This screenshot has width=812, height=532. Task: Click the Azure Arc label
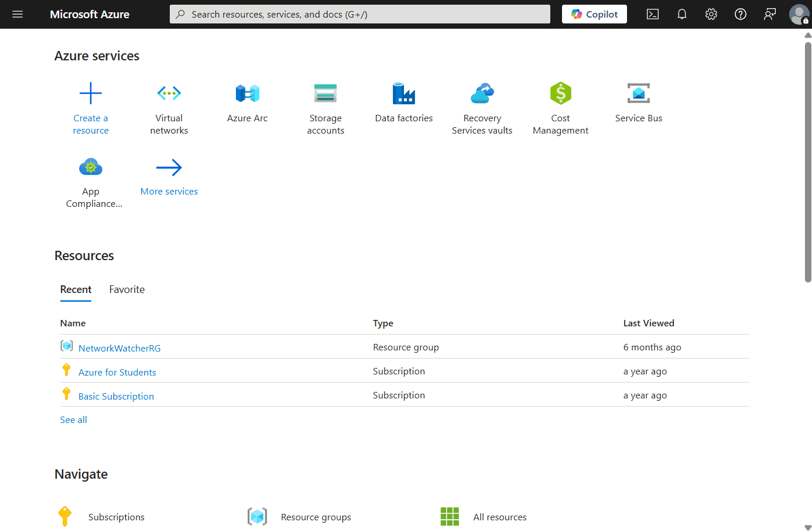pos(248,118)
